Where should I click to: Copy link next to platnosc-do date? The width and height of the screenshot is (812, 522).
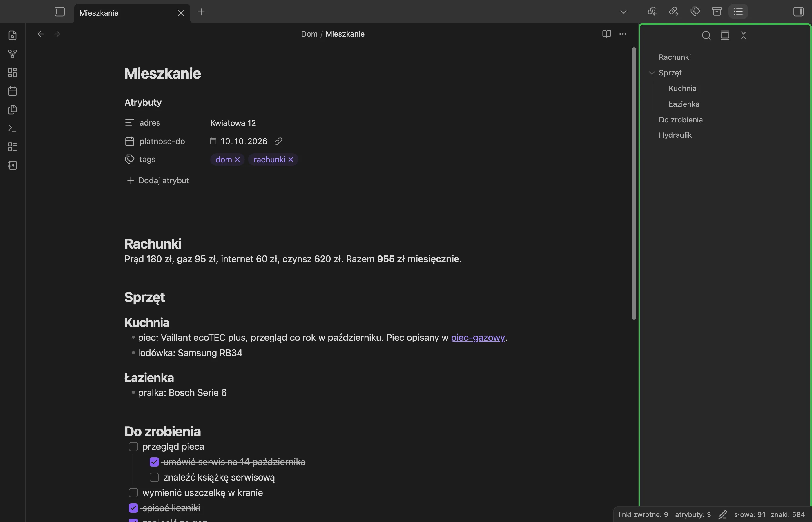pyautogui.click(x=278, y=141)
